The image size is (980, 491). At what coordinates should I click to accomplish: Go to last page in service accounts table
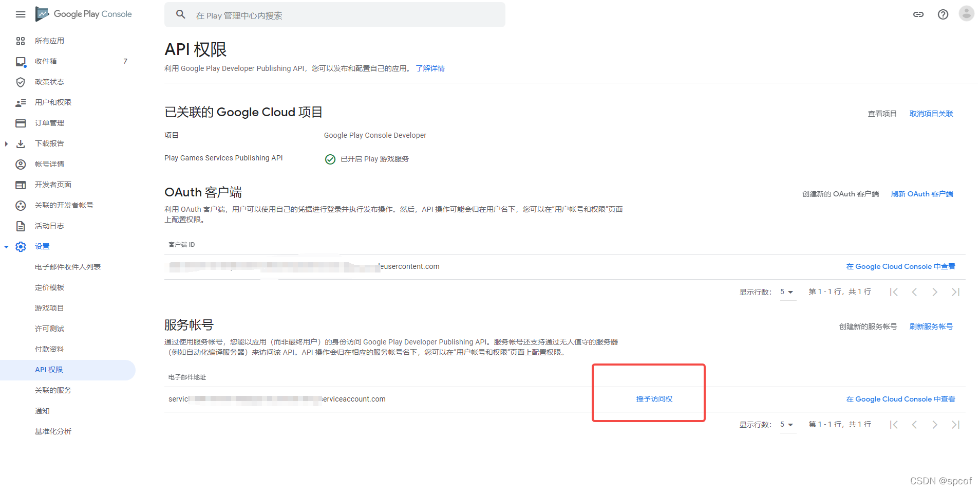click(x=955, y=425)
